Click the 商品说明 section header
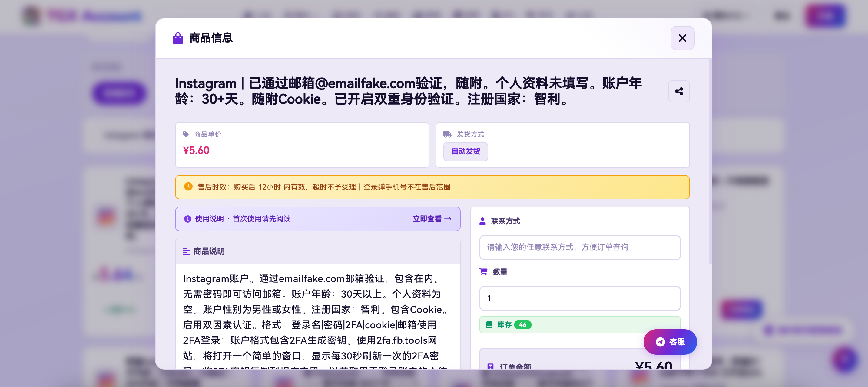Image resolution: width=868 pixels, height=387 pixels. pos(209,251)
